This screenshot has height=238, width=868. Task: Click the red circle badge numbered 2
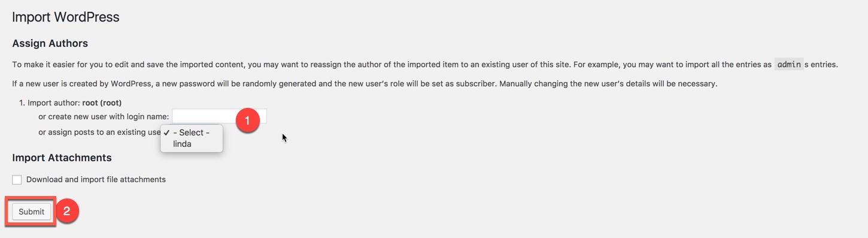click(67, 211)
